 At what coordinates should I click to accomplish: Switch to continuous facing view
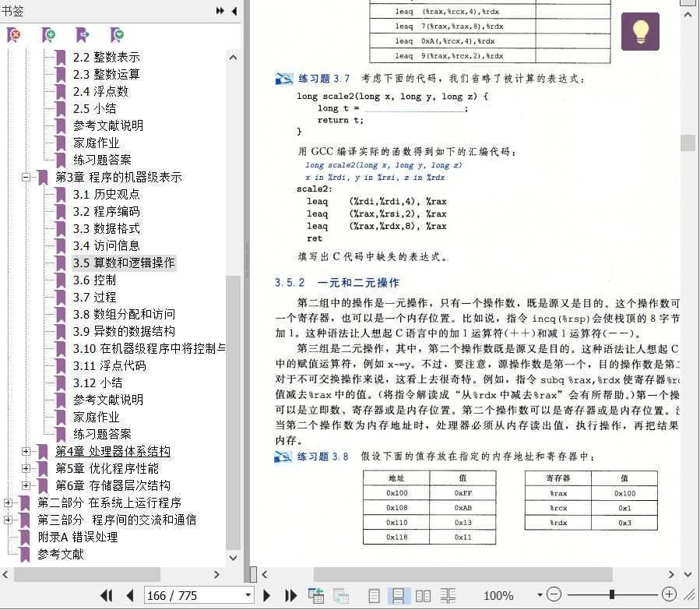[448, 596]
